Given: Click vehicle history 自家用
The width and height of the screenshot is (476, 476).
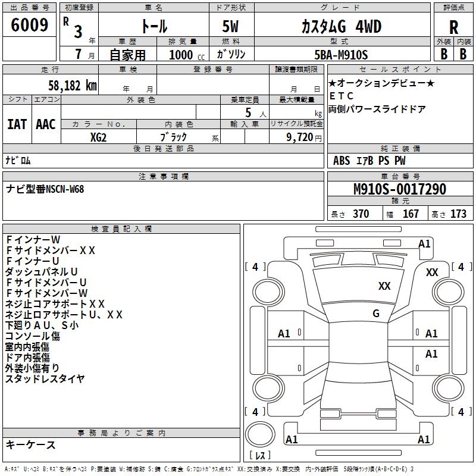Looking at the screenshot, I should [x=127, y=55].
